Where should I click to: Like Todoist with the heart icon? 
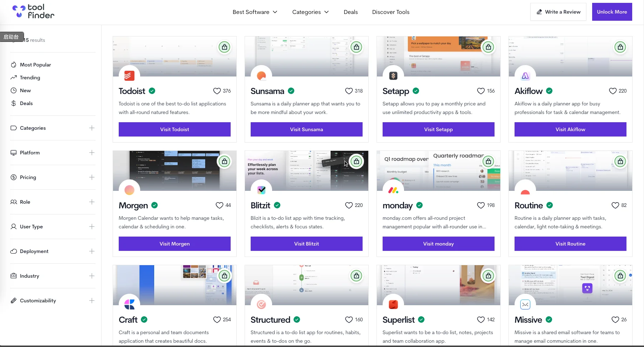click(217, 91)
